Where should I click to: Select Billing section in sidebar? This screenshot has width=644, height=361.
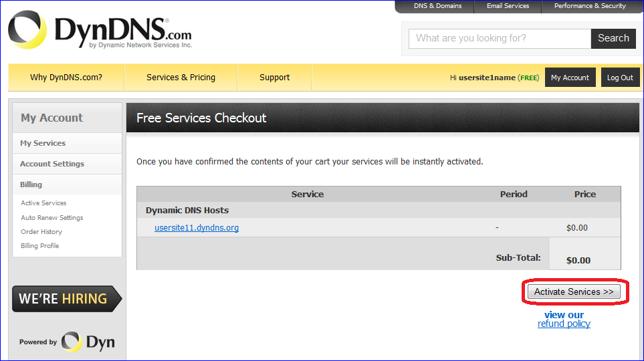[31, 185]
